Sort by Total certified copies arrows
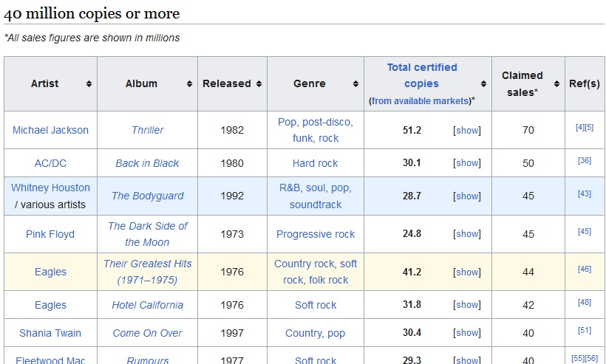This screenshot has width=606, height=364. pyautogui.click(x=483, y=83)
